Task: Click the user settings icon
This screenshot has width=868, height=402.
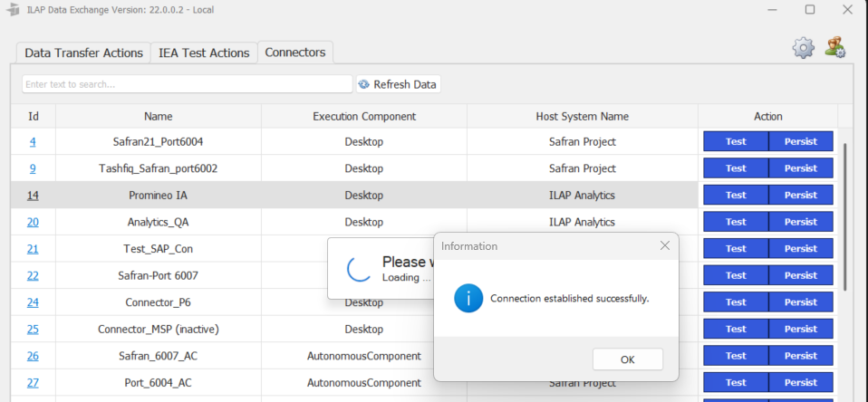Action: pyautogui.click(x=835, y=48)
